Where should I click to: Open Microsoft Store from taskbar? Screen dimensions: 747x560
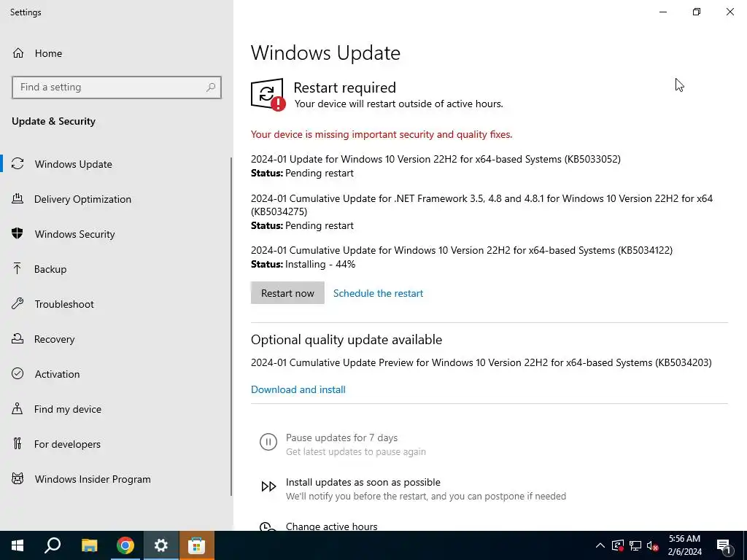[x=197, y=545]
